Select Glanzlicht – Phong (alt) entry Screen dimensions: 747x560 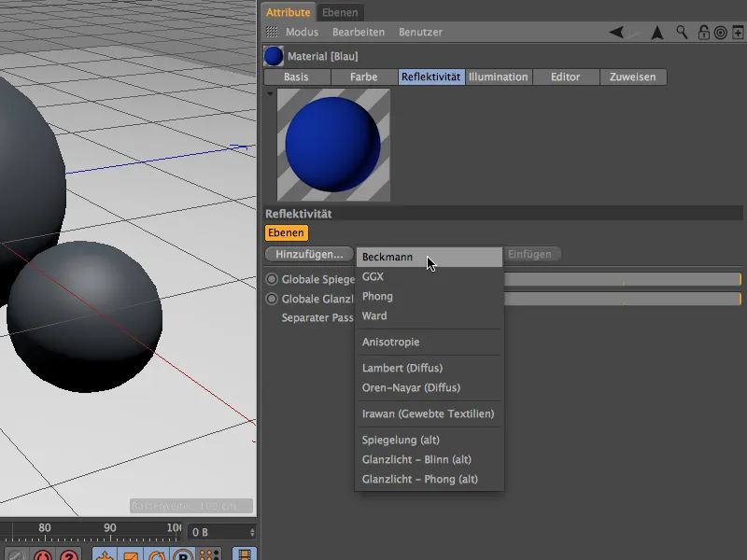pos(430,479)
